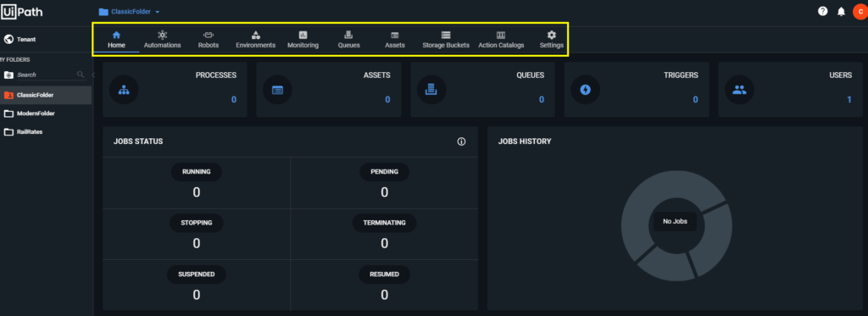The width and height of the screenshot is (868, 316).
Task: Open the ClassicFolder dropdown in header
Action: (x=129, y=11)
